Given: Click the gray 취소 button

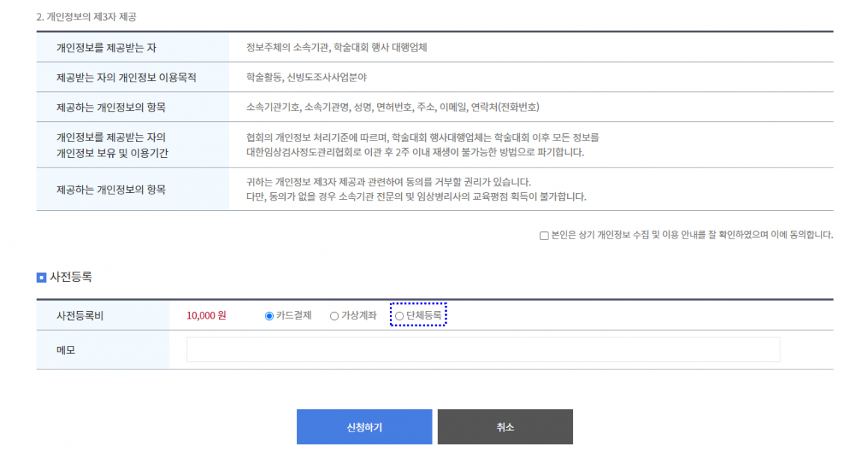Looking at the screenshot, I should point(505,427).
